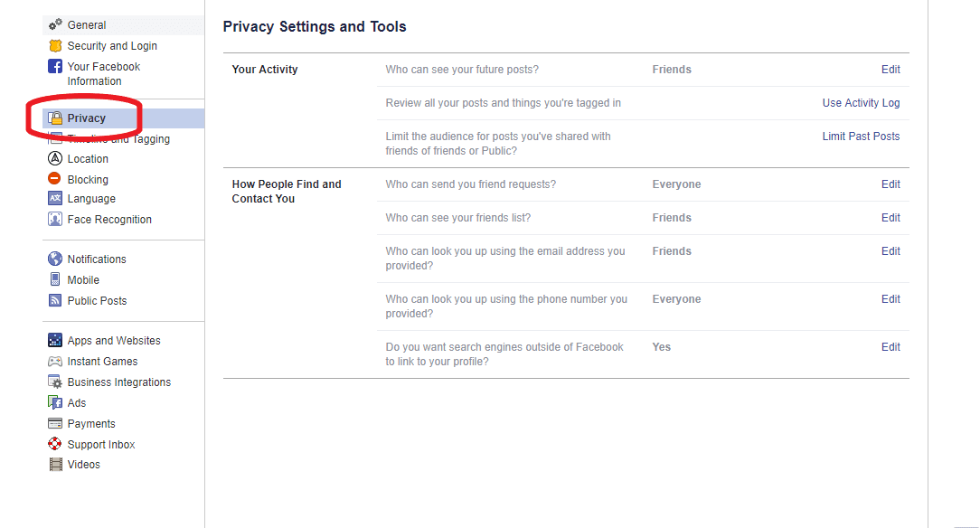Screen dimensions: 980x528
Task: Click the Privacy lock icon
Action: tap(55, 118)
